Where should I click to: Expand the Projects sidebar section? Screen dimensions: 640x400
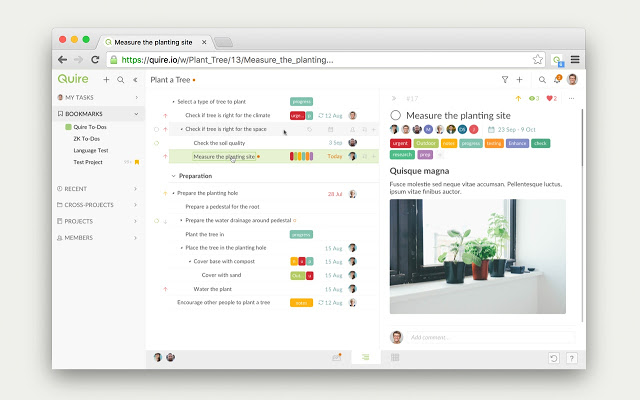pyautogui.click(x=135, y=221)
